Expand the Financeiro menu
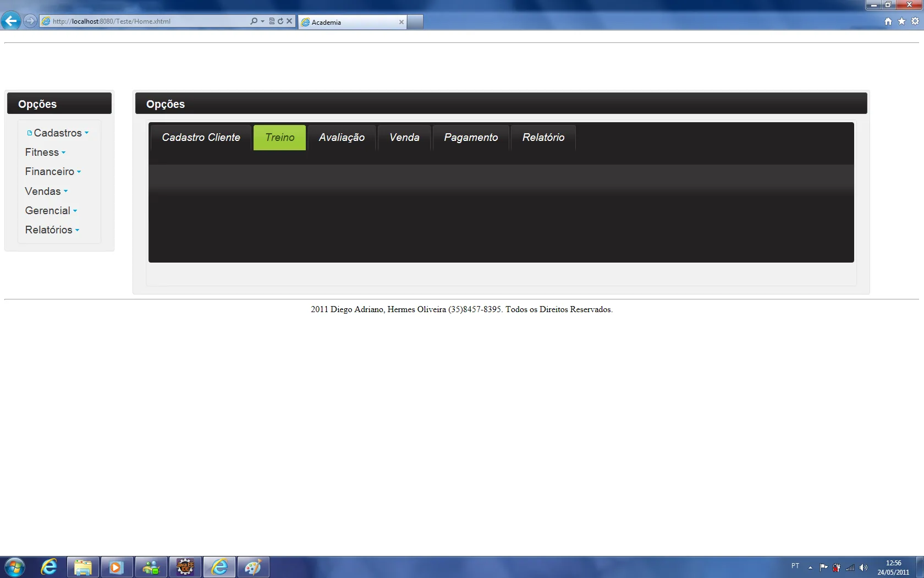 point(53,172)
